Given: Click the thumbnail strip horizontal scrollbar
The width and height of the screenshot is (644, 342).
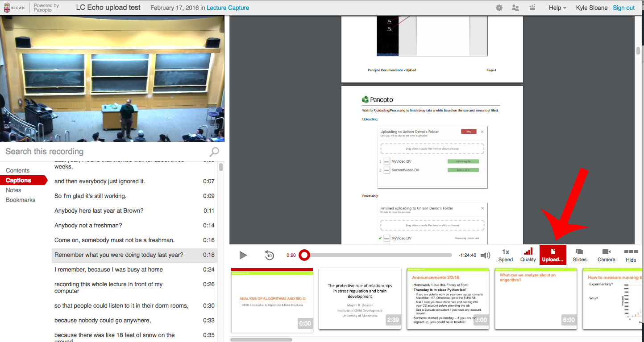Looking at the screenshot, I should 261,340.
